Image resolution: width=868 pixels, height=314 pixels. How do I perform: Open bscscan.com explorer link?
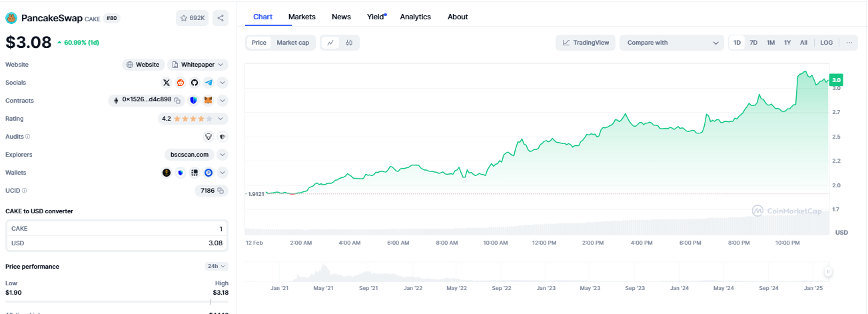pyautogui.click(x=190, y=155)
